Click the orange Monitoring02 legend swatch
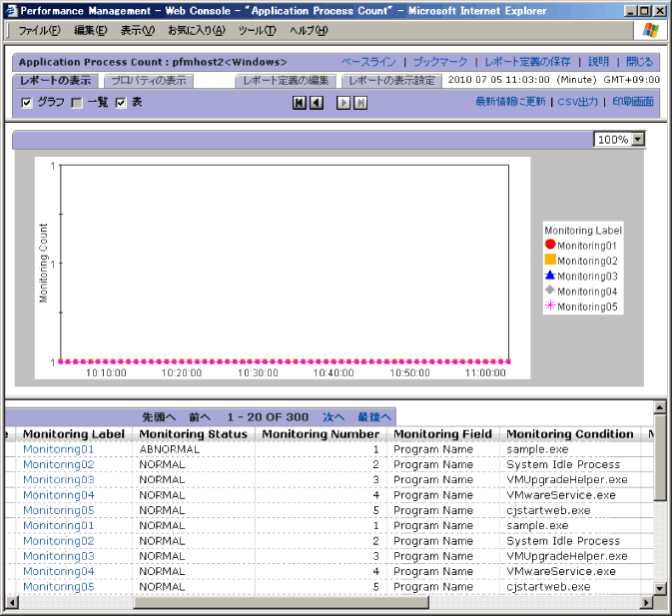Viewport: 672px width, 616px height. 550,260
